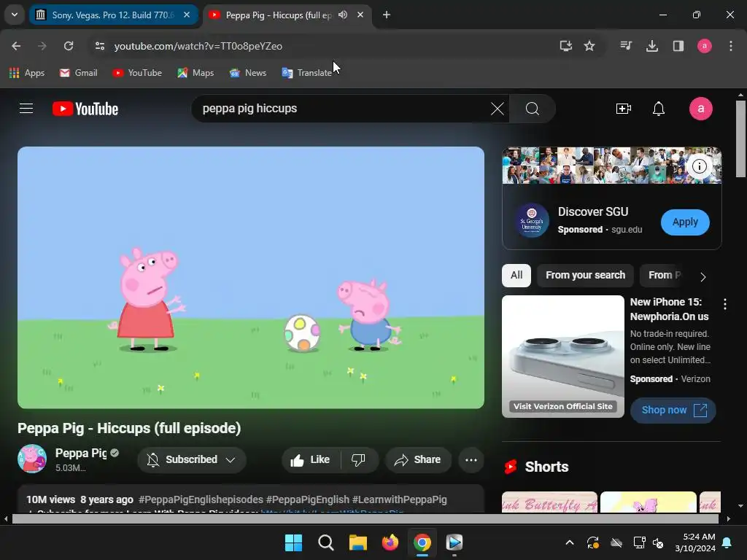The height and width of the screenshot is (560, 747).
Task: Open the YouTube account avatar menu
Action: (701, 109)
